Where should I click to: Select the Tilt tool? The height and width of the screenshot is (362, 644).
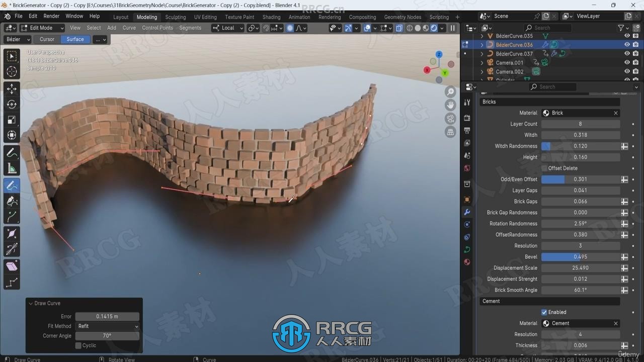point(12,249)
